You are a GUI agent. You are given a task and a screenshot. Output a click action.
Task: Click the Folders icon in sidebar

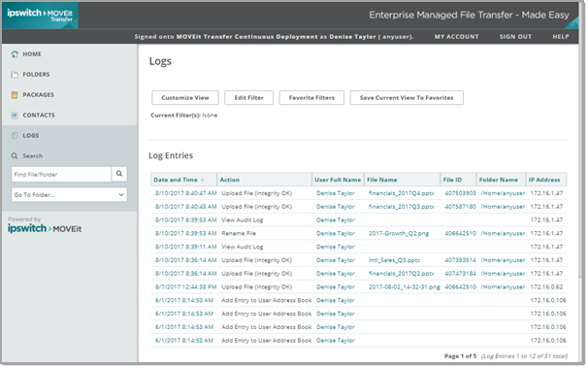[x=15, y=75]
